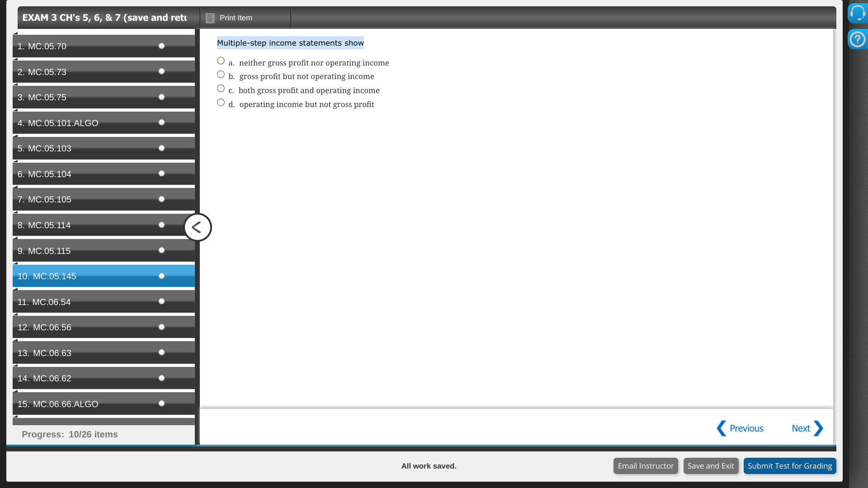This screenshot has height=488, width=868.
Task: Click the left navigation collapse arrow
Action: click(196, 228)
